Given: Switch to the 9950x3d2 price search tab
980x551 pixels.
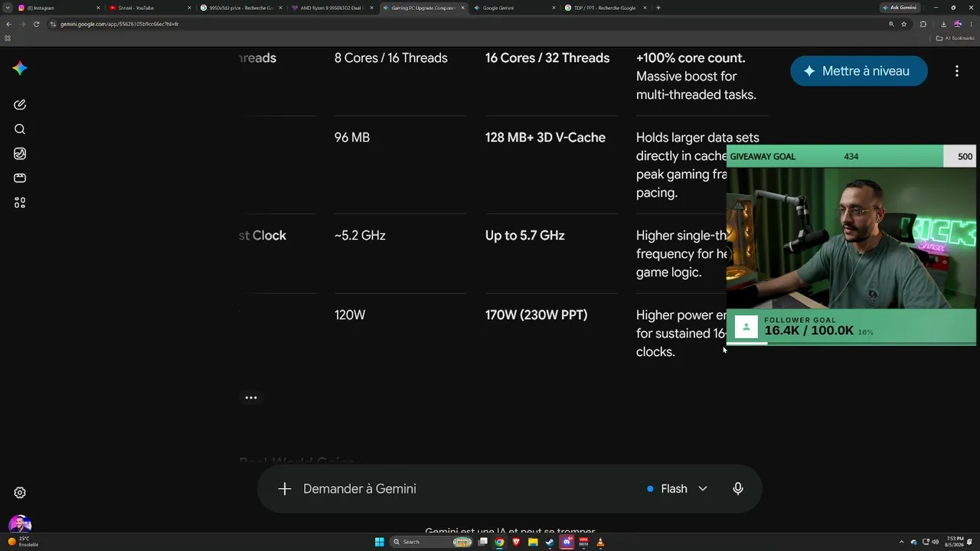Looking at the screenshot, I should pyautogui.click(x=241, y=8).
